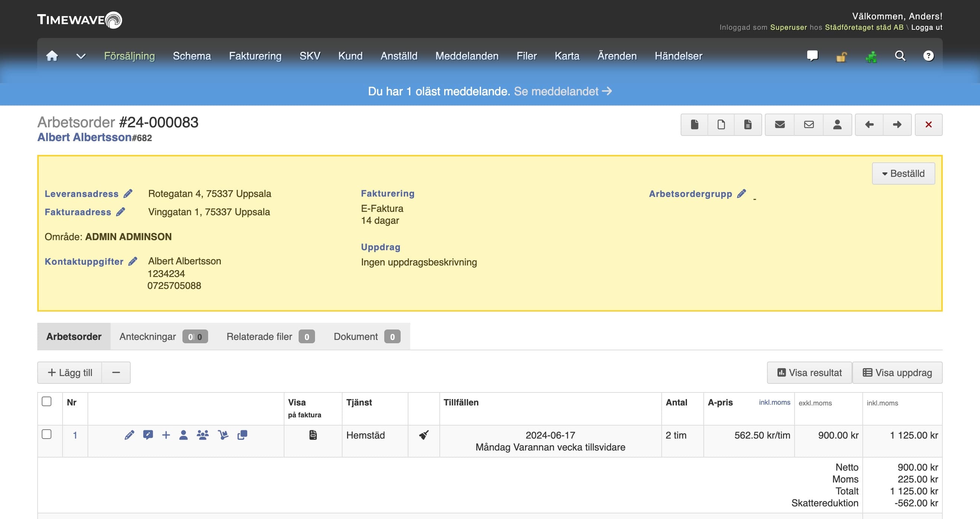Image resolution: width=980 pixels, height=519 pixels.
Task: Open the Beställd status dropdown
Action: click(903, 173)
